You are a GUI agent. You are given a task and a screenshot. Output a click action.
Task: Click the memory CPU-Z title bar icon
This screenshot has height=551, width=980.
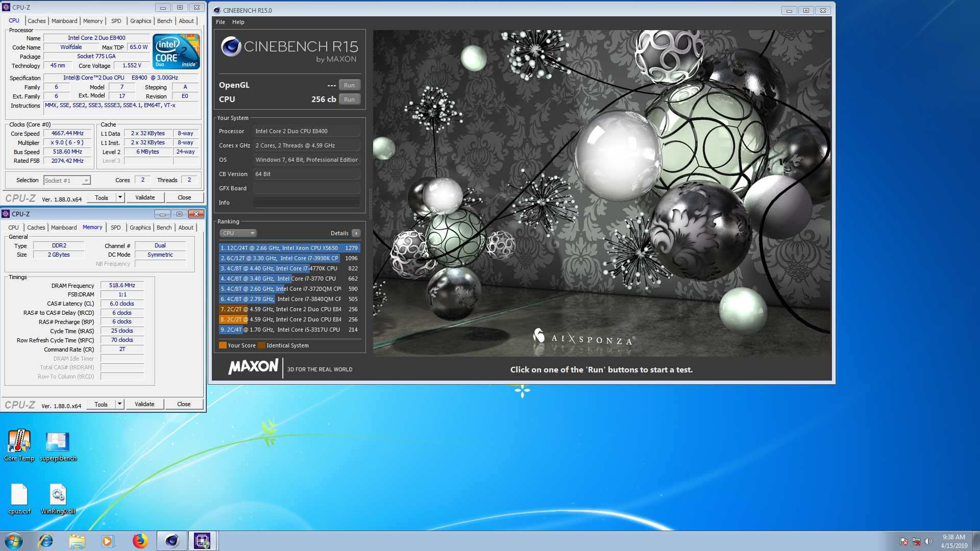(x=6, y=214)
